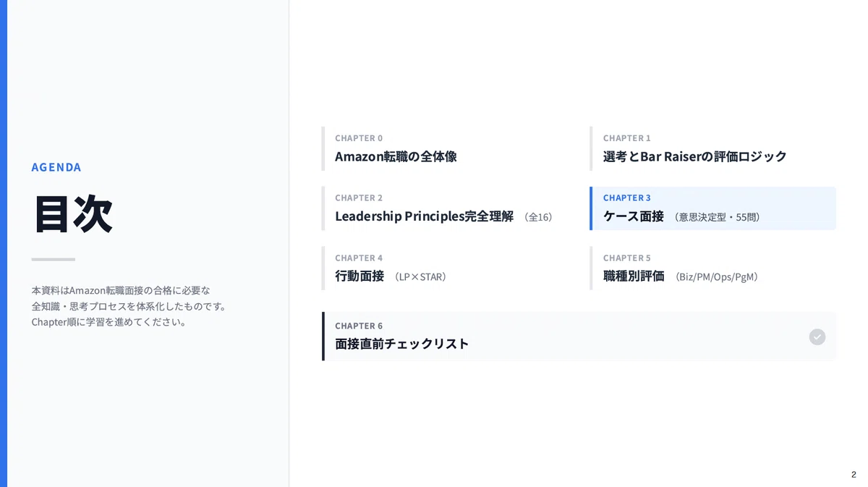Select the (Biz/PM/Ops/PgM) annotation
Screen dimensions: 868x487
click(716, 277)
